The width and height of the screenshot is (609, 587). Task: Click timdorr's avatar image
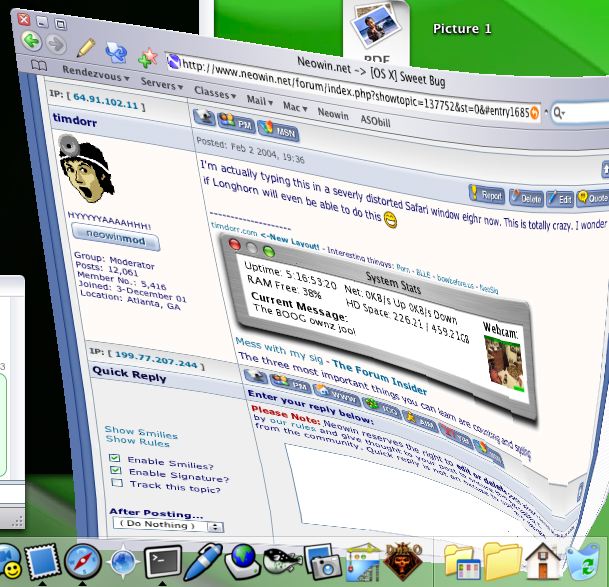pos(86,169)
